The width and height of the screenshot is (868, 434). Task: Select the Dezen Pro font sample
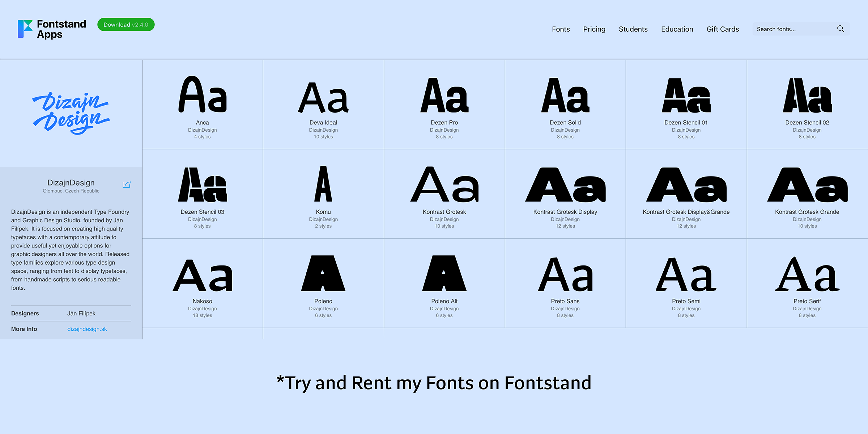coord(444,105)
